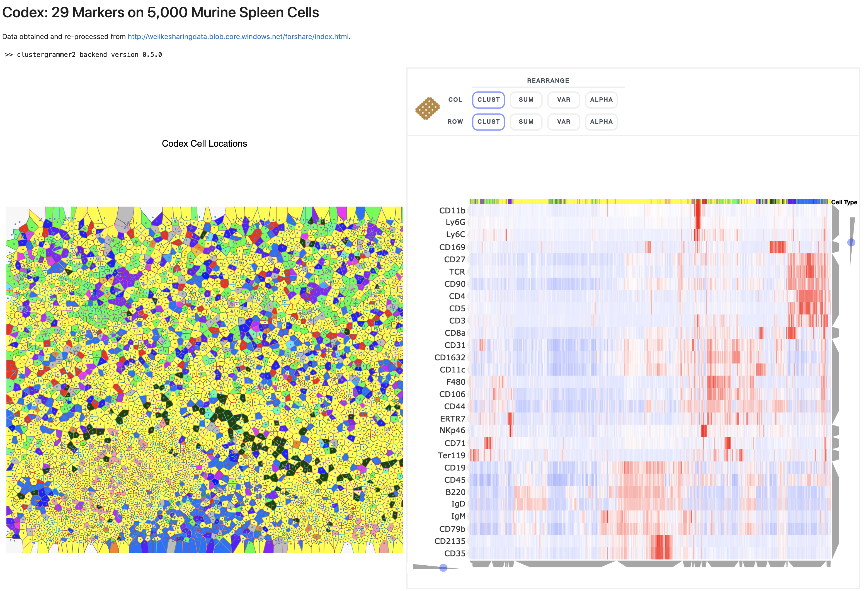Click the column dendrogram slider handle

pos(443,568)
